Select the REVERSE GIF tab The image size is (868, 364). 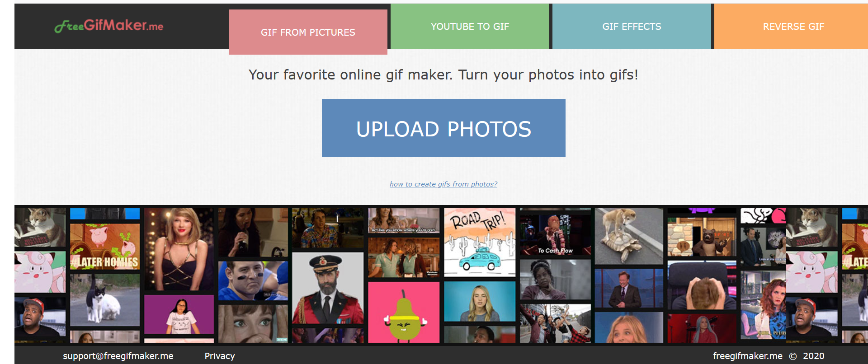[793, 26]
